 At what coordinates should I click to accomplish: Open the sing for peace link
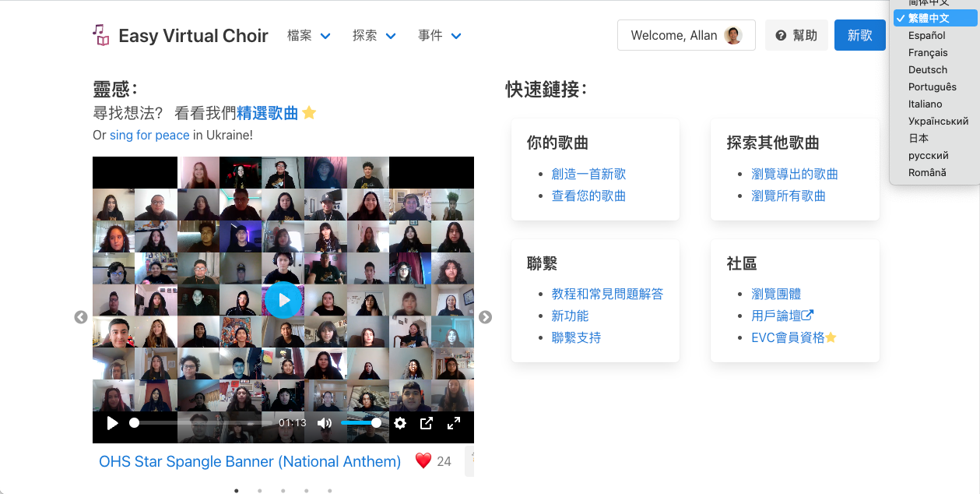coord(149,135)
